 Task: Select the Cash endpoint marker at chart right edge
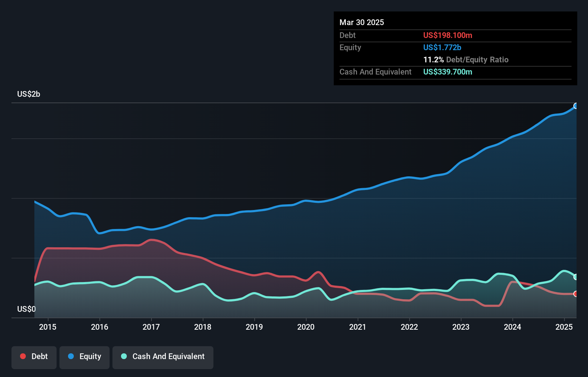coord(576,277)
